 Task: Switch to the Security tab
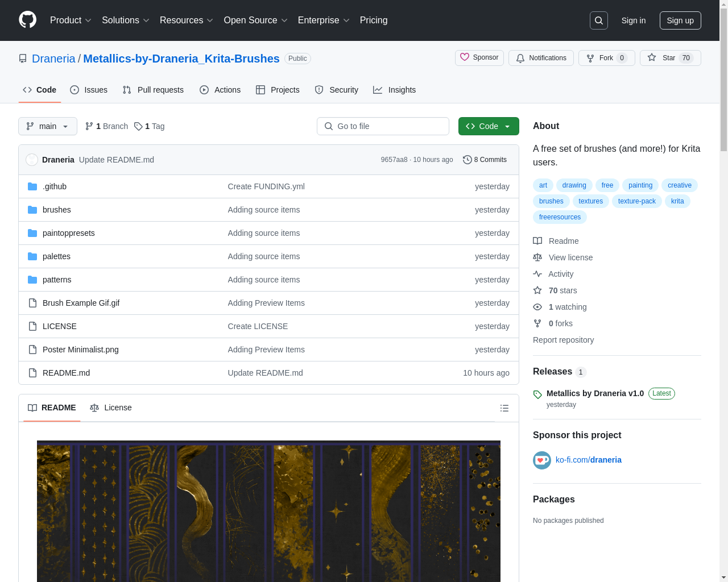pyautogui.click(x=337, y=90)
